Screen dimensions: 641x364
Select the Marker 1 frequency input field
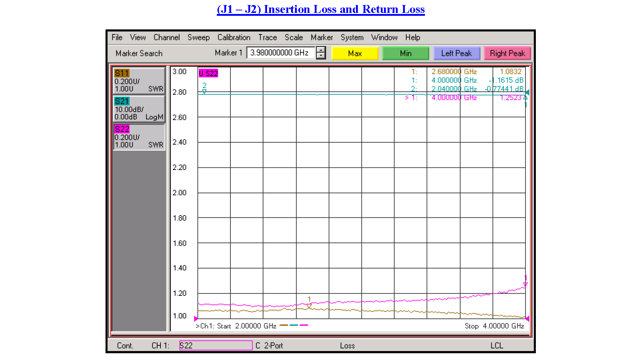coord(280,52)
